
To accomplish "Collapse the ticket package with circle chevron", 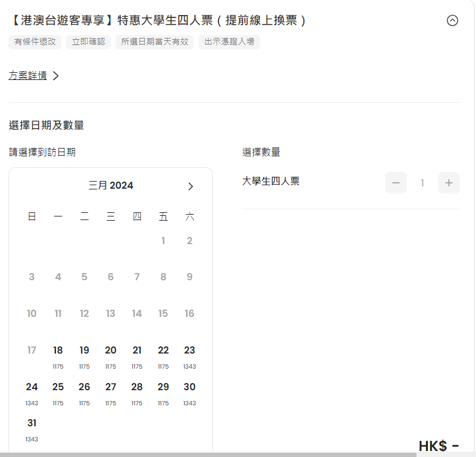I will coord(452,20).
